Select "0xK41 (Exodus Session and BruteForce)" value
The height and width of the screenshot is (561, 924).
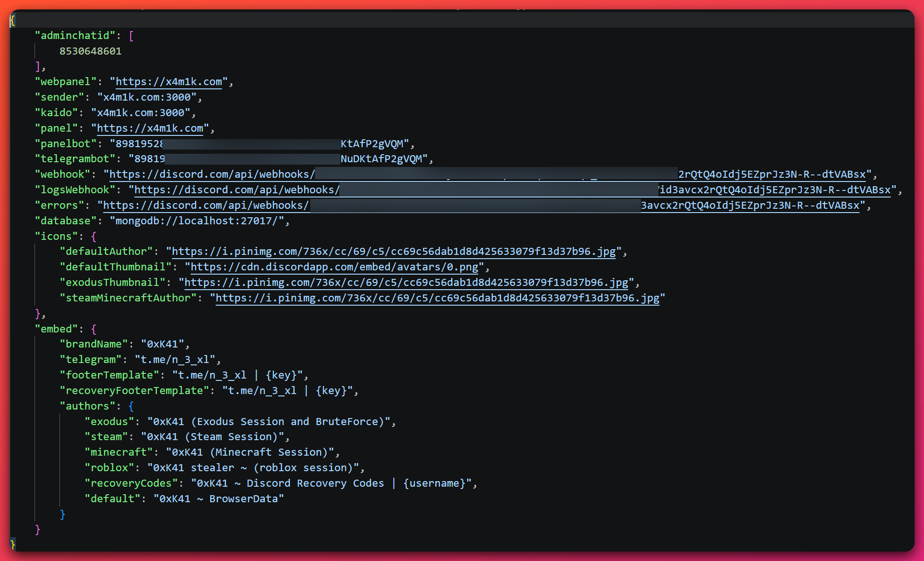coord(269,422)
